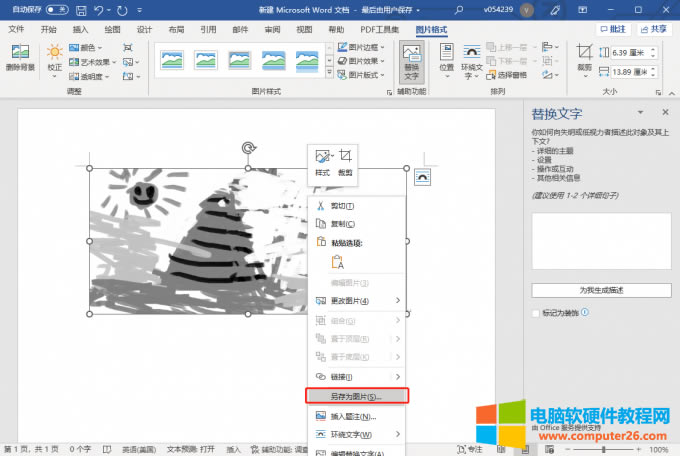680x456 pixels.
Task: Click the rotate handle above the picture
Action: pos(248,148)
